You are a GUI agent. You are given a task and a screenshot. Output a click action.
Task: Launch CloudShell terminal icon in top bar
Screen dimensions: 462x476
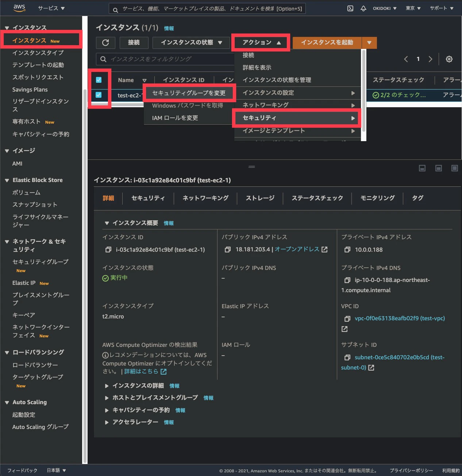click(350, 8)
